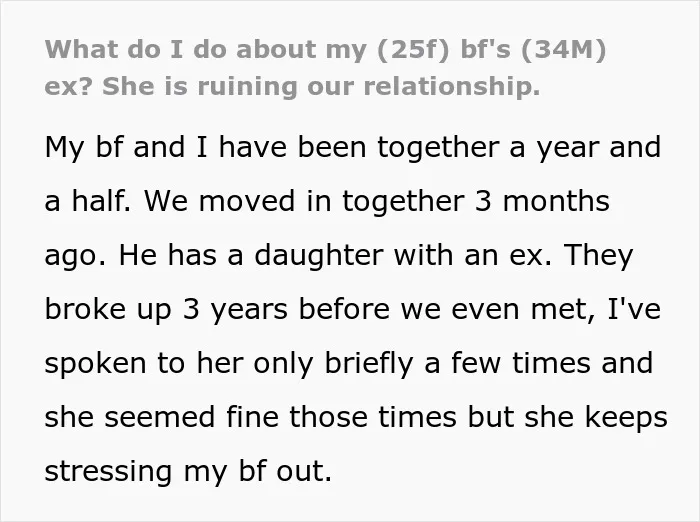Viewport: 700px width, 522px height.
Task: Click the phrase 'We moved in together 3 months'
Action: (x=376, y=201)
